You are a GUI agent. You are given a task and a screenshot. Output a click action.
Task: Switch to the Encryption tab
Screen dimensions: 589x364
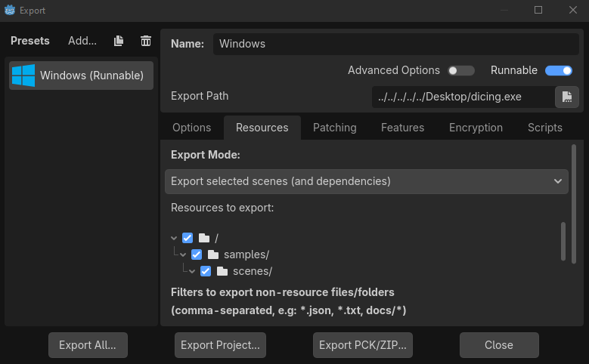476,128
